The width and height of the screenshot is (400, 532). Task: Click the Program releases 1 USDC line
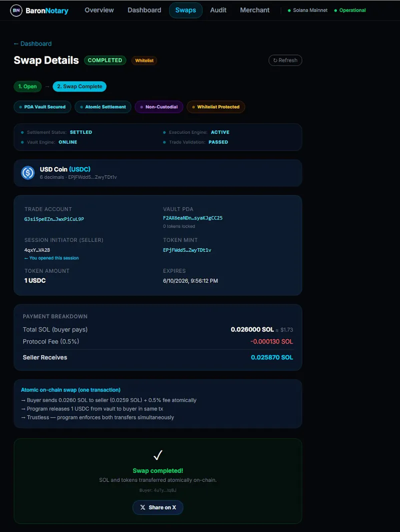pyautogui.click(x=92, y=409)
